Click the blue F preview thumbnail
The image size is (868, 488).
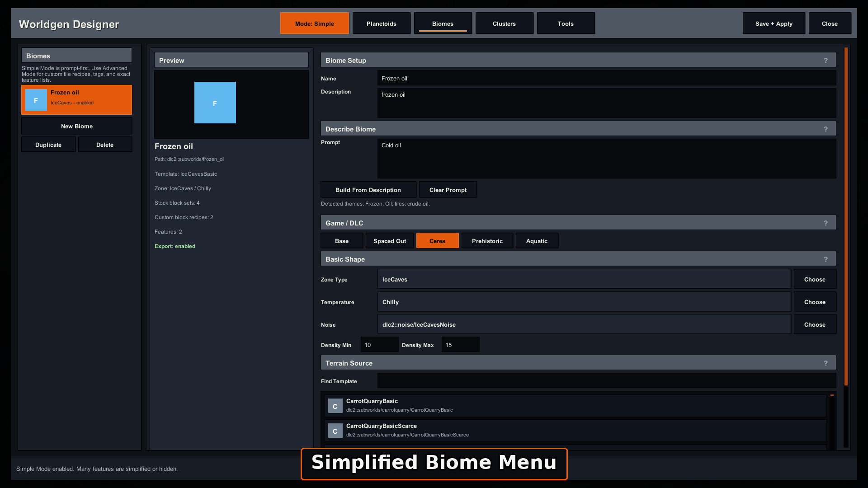pyautogui.click(x=215, y=103)
